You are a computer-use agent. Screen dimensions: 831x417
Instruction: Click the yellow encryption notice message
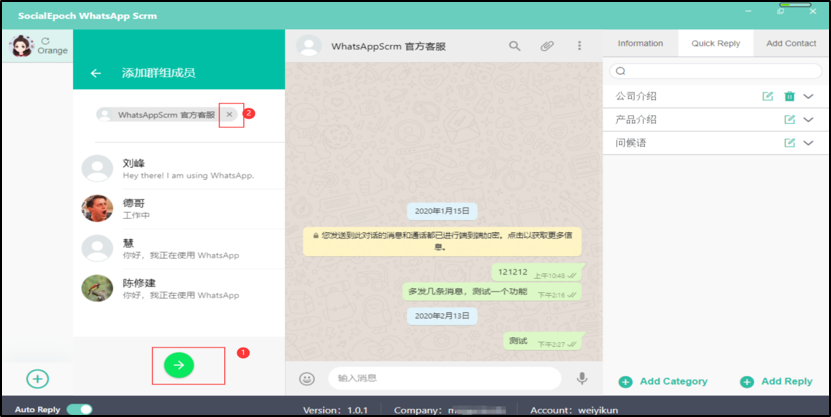tap(442, 241)
